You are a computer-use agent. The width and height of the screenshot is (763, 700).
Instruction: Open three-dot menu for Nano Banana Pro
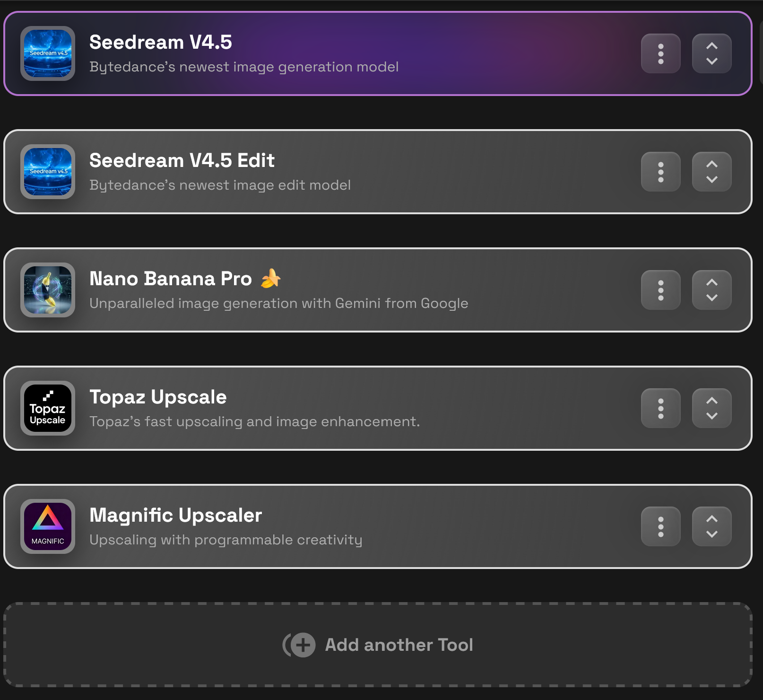[x=661, y=290]
